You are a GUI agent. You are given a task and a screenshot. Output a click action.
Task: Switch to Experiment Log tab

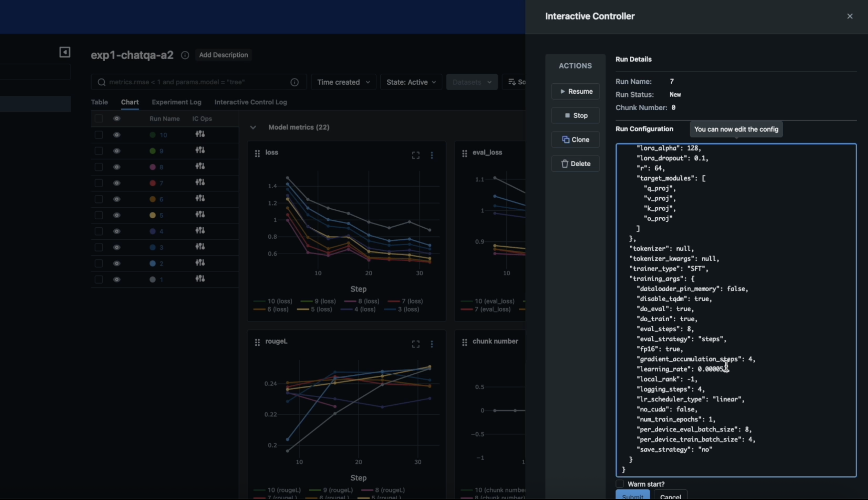(x=176, y=102)
